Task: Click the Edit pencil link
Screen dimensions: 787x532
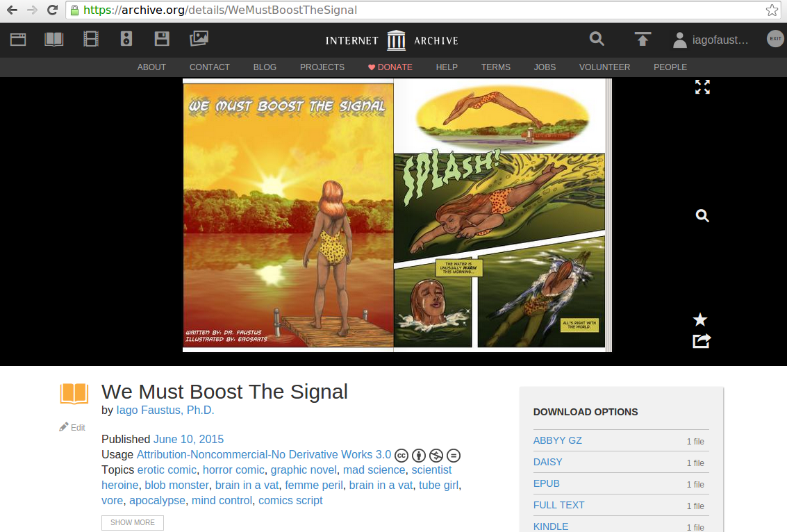Action: [72, 427]
